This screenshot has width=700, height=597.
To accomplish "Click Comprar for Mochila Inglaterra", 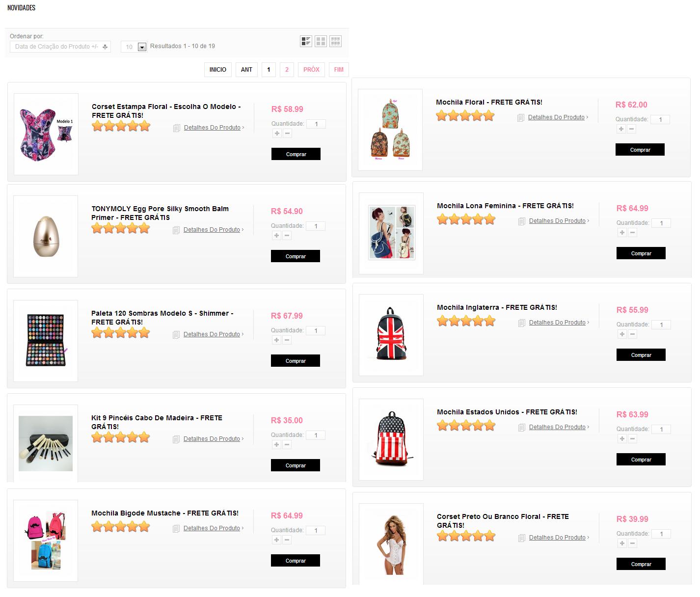I will tap(641, 355).
